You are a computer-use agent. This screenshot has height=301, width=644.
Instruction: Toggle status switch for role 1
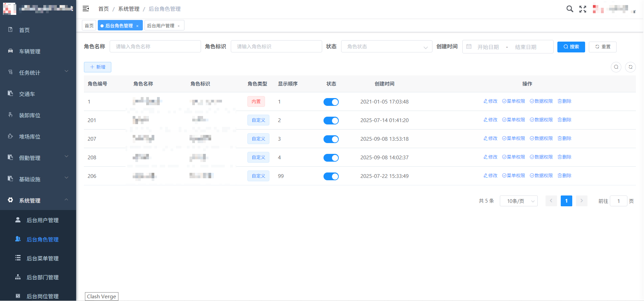[x=331, y=102]
